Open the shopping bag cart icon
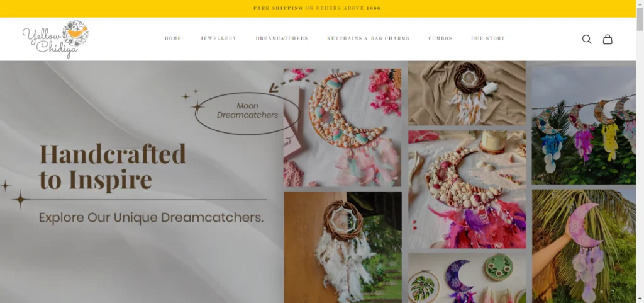Image resolution: width=644 pixels, height=303 pixels. [608, 39]
